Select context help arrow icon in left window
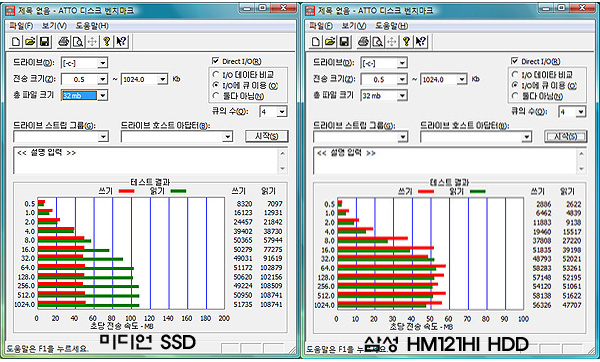Image resolution: width=600 pixels, height=362 pixels. (121, 41)
